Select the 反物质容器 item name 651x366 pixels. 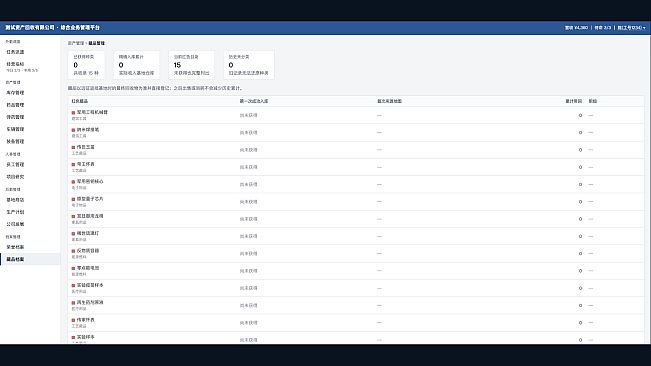tap(88, 251)
